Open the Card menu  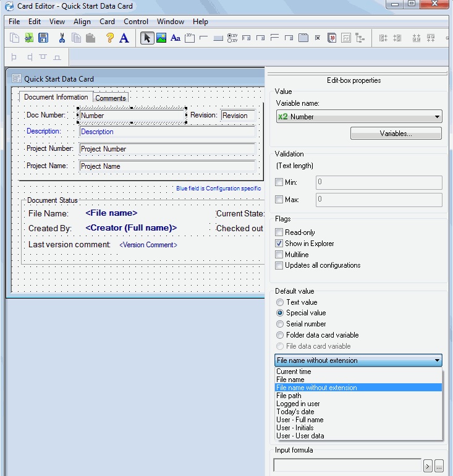pyautogui.click(x=107, y=22)
